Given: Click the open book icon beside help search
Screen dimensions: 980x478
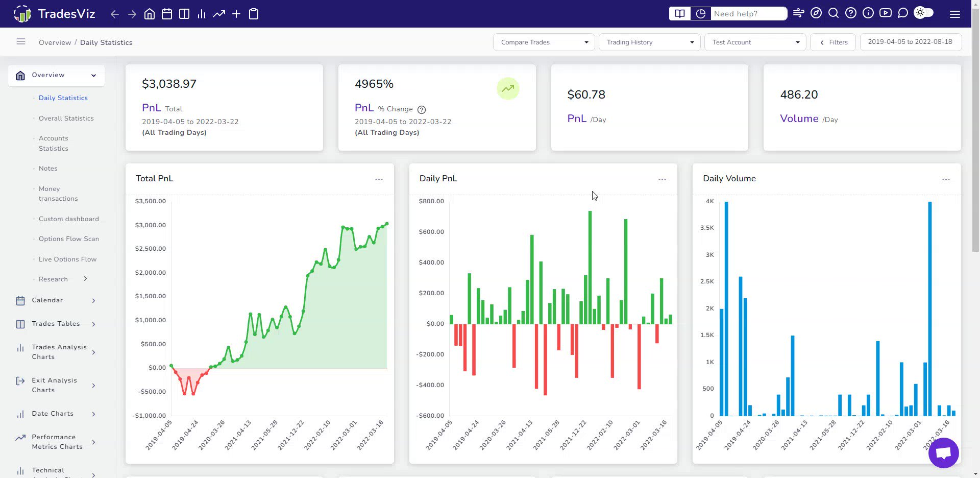Looking at the screenshot, I should coord(680,14).
